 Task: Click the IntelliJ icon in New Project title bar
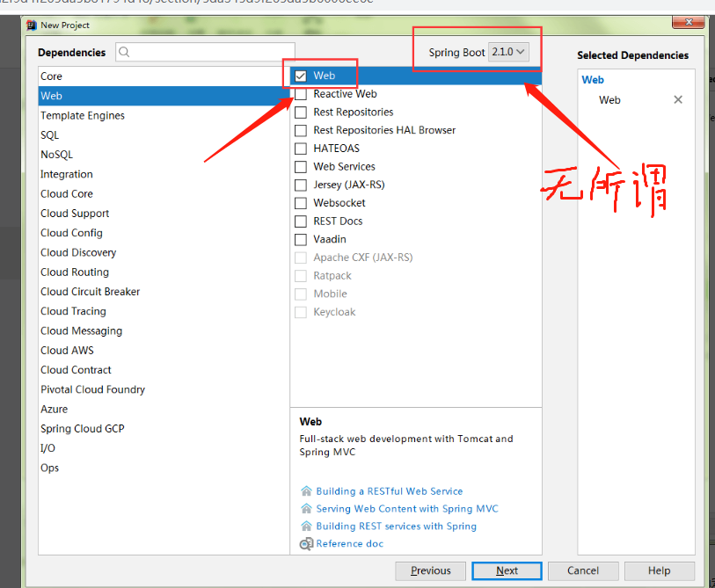coord(31,25)
